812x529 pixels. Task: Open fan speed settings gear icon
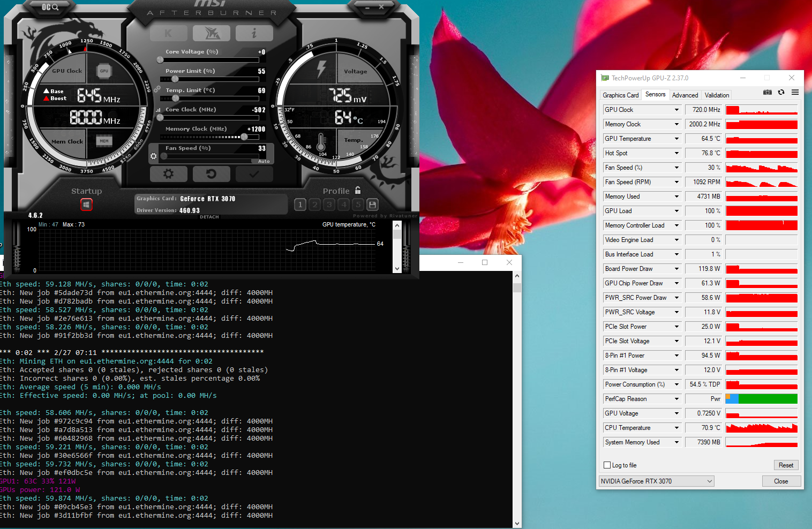[154, 156]
